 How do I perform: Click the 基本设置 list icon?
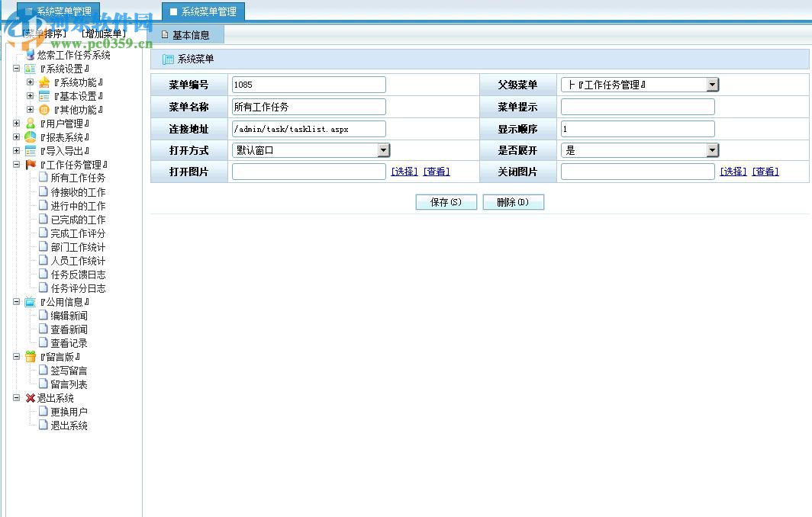[x=43, y=95]
